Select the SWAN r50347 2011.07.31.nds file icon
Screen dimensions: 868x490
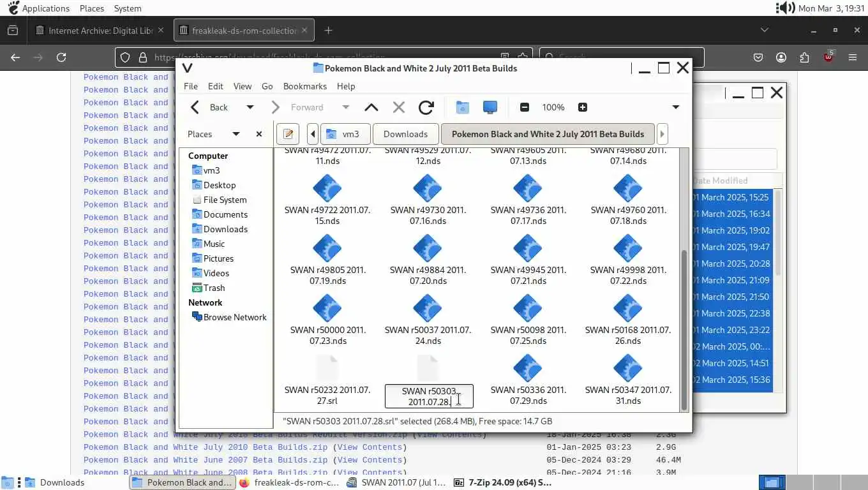click(628, 369)
